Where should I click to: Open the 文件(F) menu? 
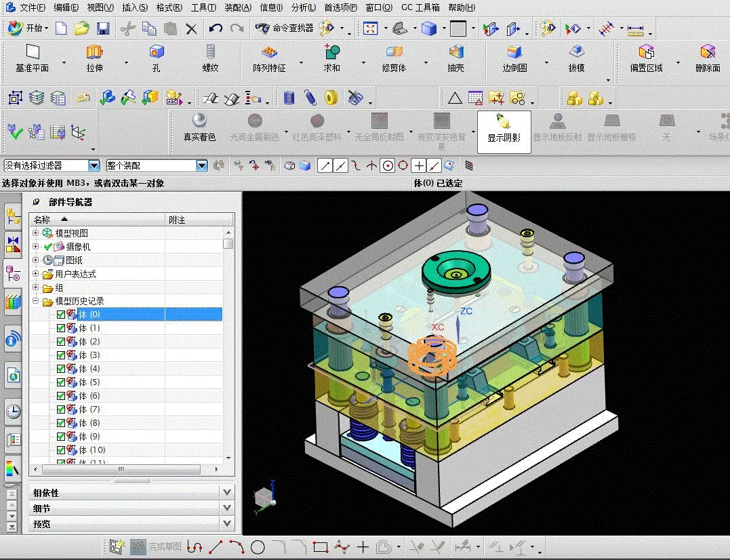32,7
